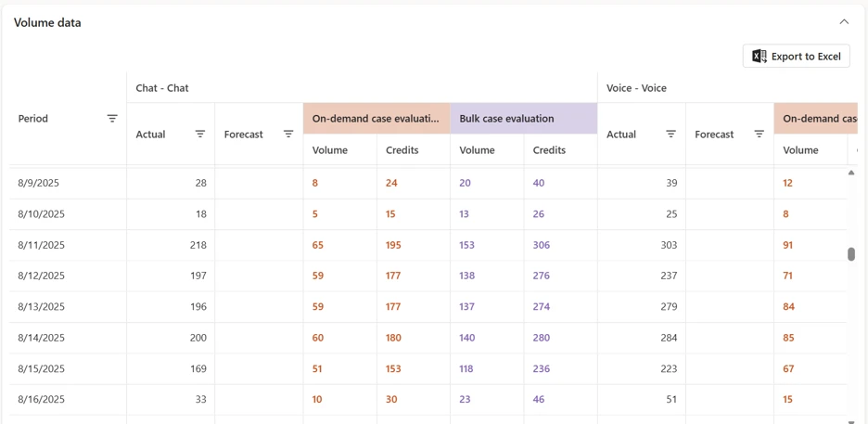
Task: Open the Voice Forecast column filter icon
Action: point(759,134)
